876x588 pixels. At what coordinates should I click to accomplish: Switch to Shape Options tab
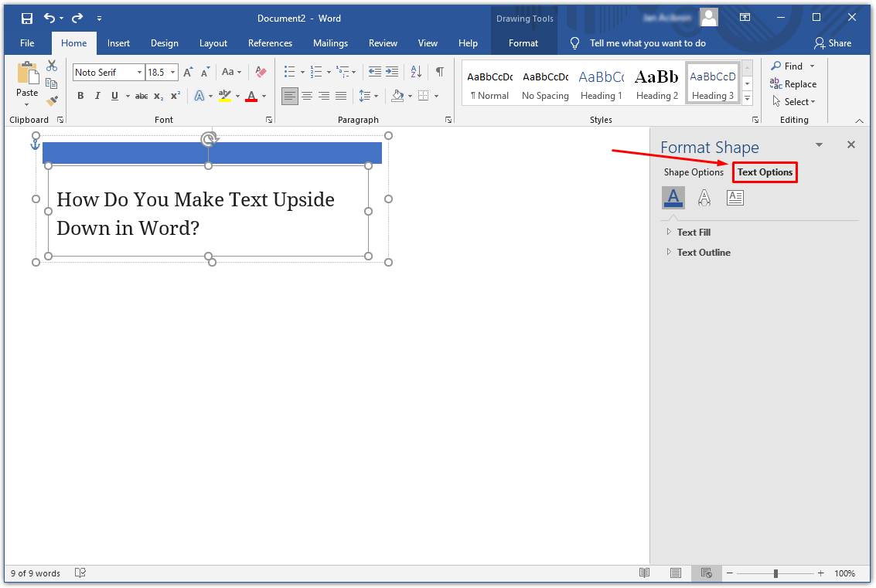pyautogui.click(x=694, y=172)
